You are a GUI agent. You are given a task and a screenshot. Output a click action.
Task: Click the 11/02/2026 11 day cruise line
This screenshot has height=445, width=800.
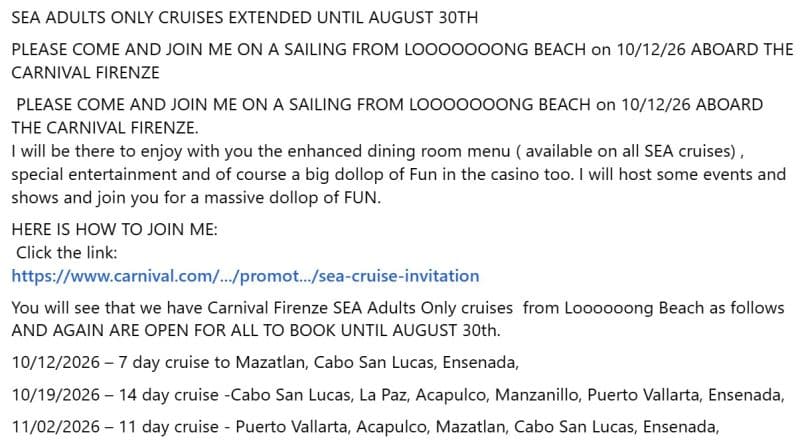click(365, 427)
